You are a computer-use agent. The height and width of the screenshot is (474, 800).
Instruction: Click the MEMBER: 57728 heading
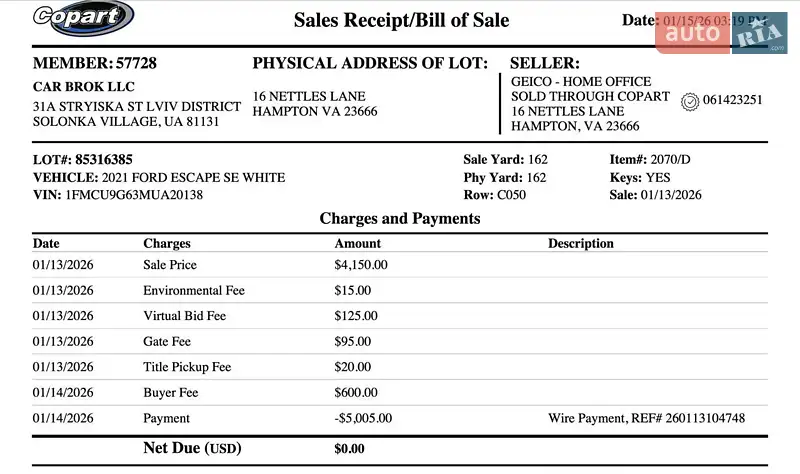pyautogui.click(x=95, y=63)
